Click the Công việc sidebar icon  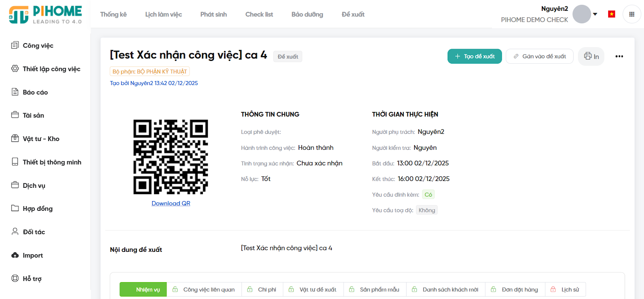point(15,45)
